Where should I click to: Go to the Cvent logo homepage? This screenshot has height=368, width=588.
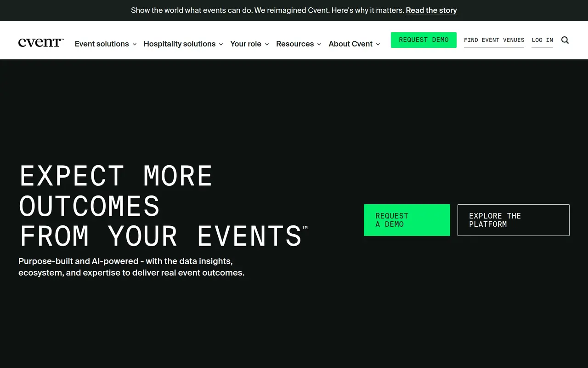(41, 43)
